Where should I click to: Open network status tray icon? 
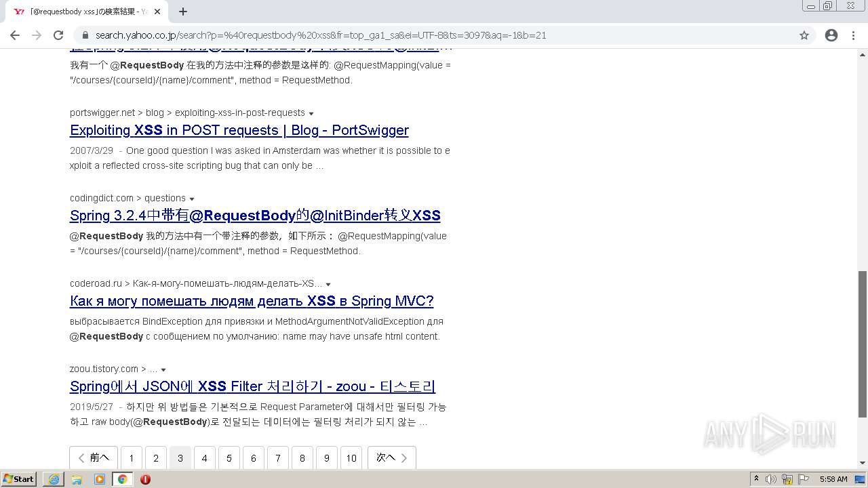tap(787, 479)
